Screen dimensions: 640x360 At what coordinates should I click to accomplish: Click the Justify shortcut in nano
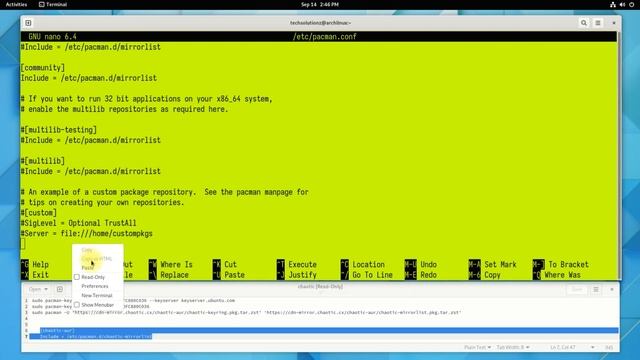297,275
